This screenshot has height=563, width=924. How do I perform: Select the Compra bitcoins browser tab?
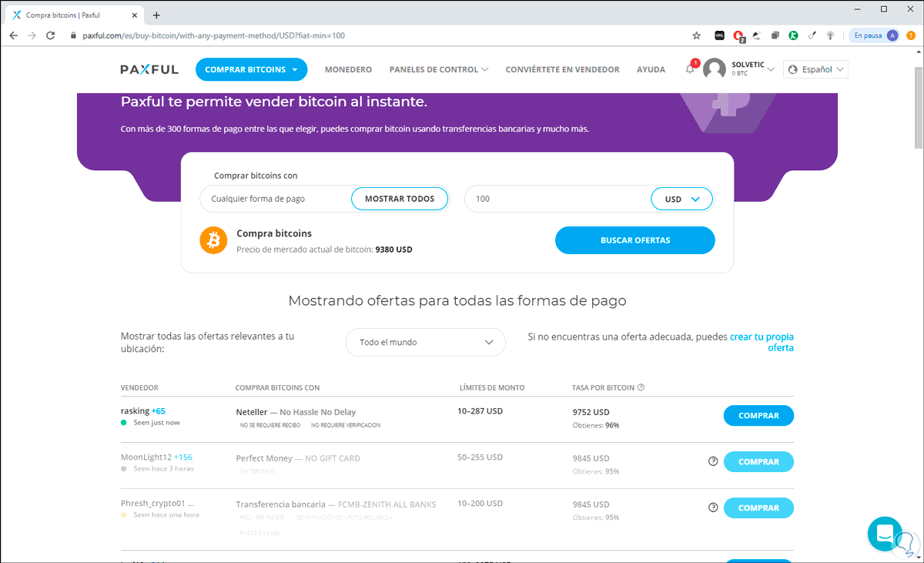click(x=73, y=15)
